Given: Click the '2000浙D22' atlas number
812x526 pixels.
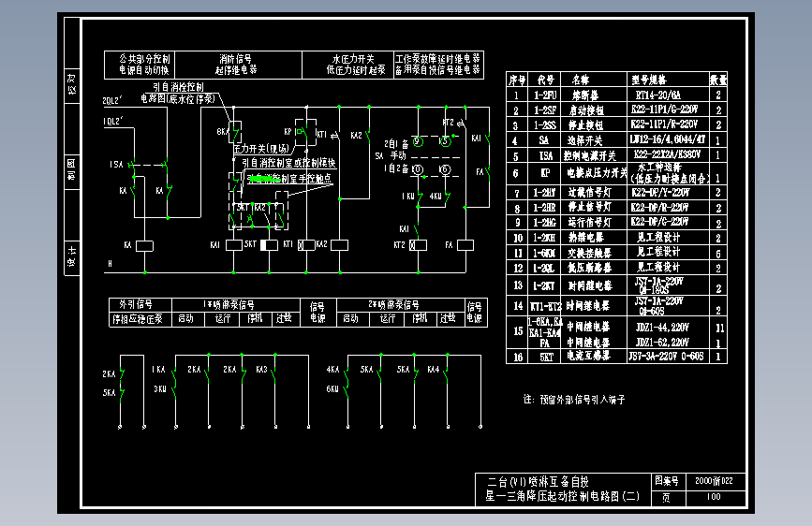Looking at the screenshot, I should click(x=714, y=481).
